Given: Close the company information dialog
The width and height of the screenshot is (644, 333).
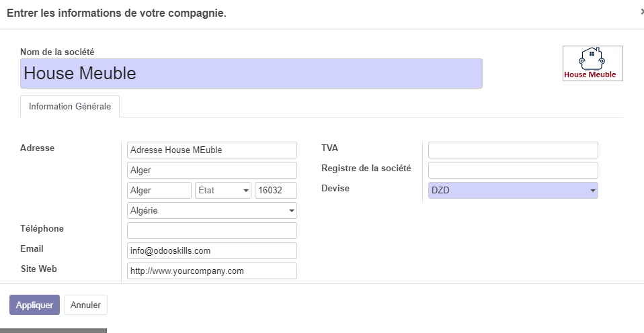Looking at the screenshot, I should coord(641,11).
